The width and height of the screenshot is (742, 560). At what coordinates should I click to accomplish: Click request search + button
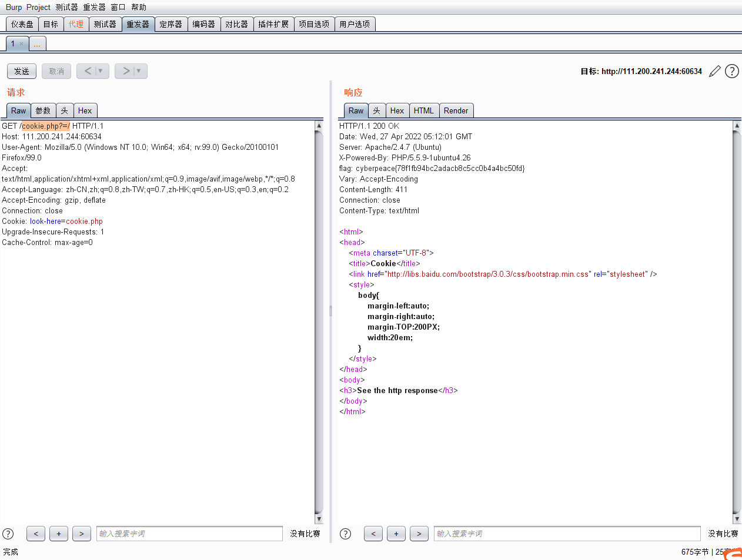(x=59, y=534)
